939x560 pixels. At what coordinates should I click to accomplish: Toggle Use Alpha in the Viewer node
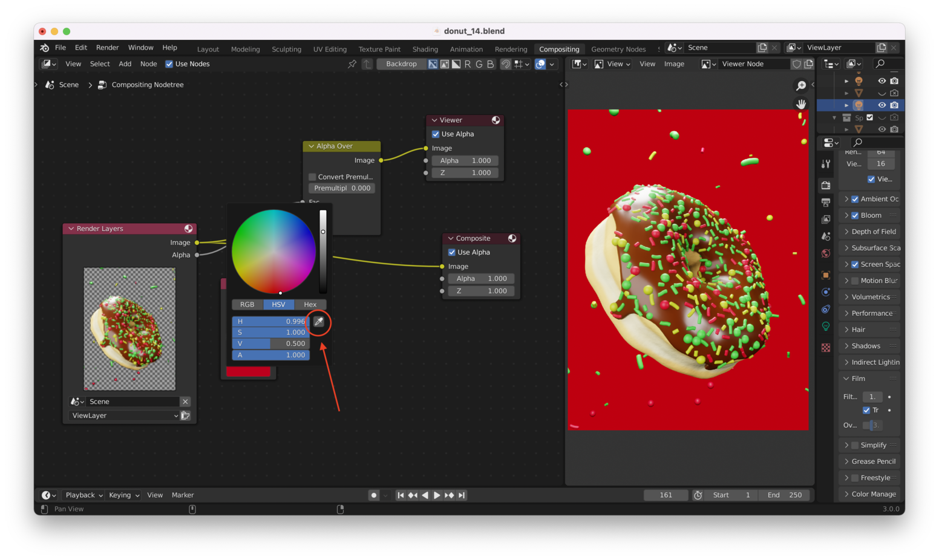436,134
